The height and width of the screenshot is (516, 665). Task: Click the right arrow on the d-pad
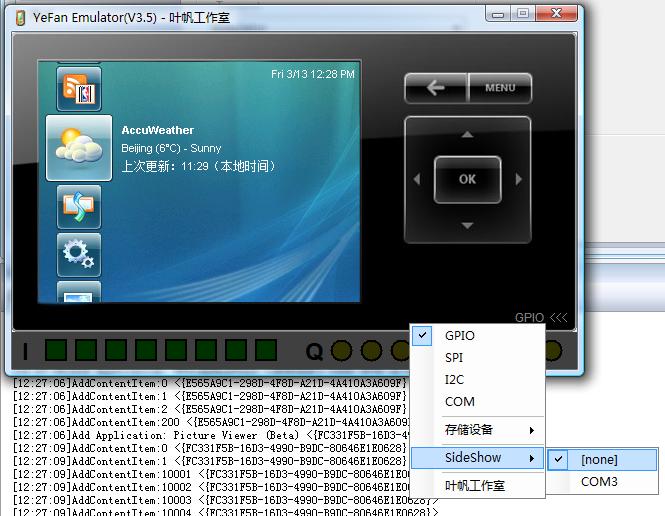click(518, 179)
